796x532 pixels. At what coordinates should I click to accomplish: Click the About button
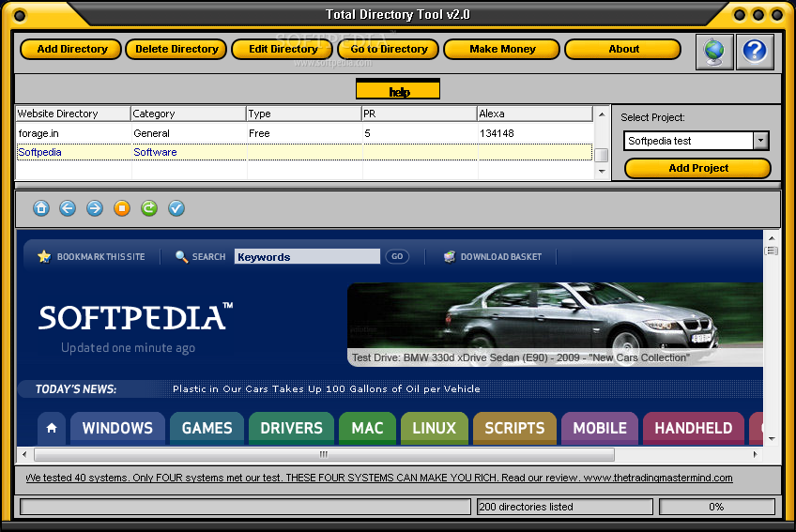coord(623,49)
